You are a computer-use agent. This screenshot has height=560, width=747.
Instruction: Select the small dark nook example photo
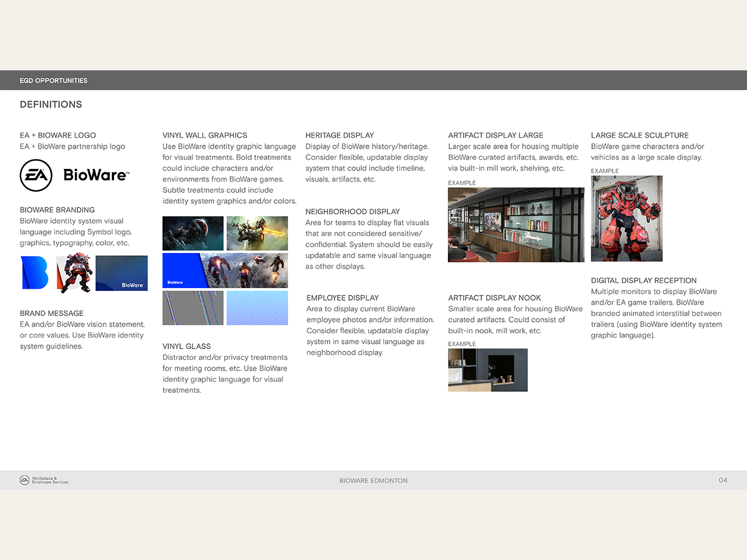coord(488,370)
